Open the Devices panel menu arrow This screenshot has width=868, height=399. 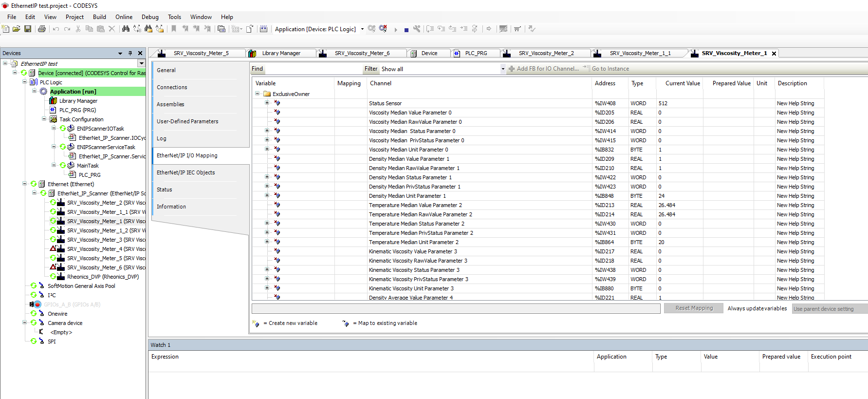pyautogui.click(x=120, y=53)
